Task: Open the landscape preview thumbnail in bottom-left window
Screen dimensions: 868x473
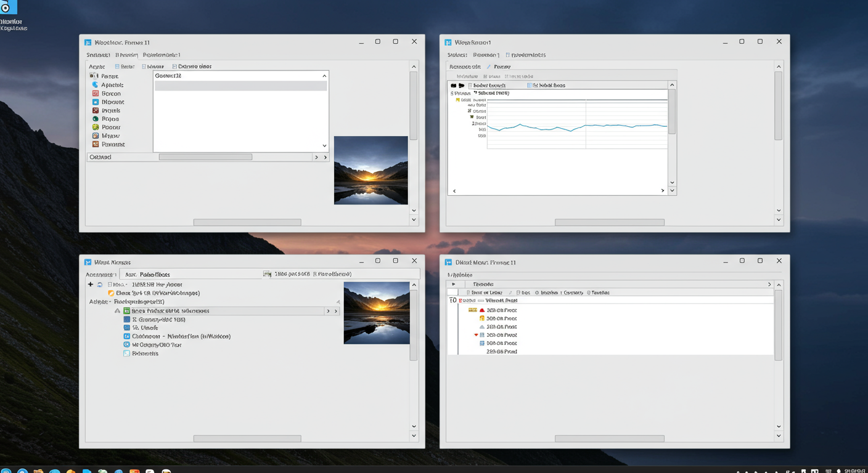Action: 377,313
